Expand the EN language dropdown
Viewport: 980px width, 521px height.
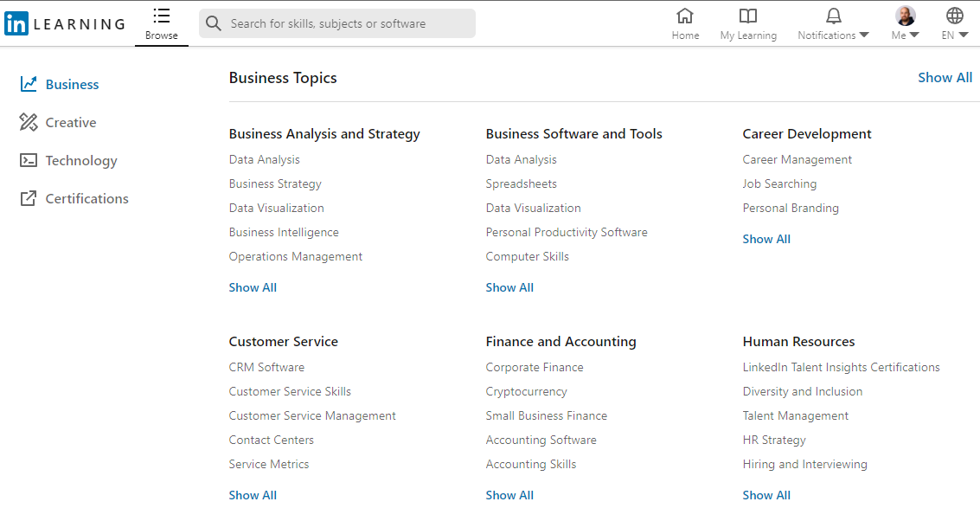pyautogui.click(x=955, y=35)
